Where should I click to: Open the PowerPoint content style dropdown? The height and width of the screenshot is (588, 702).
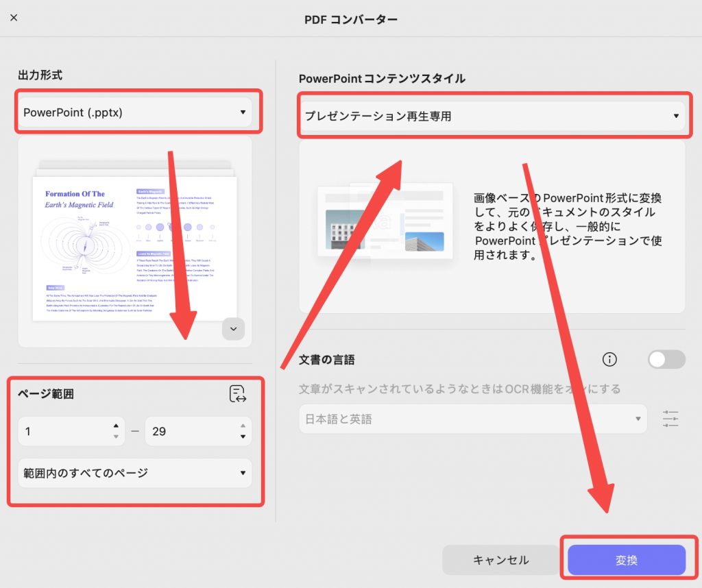pyautogui.click(x=492, y=116)
